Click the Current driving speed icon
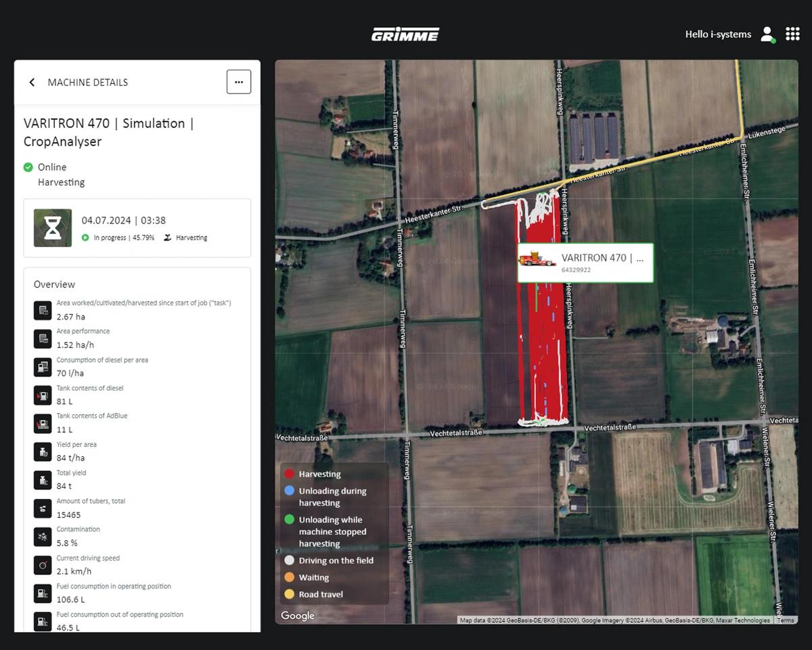This screenshot has height=650, width=812. pyautogui.click(x=43, y=565)
